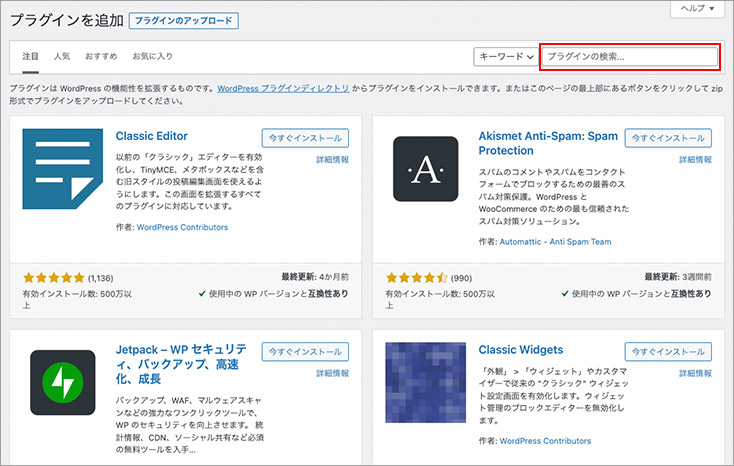Viewport: 734px width, 466px height.
Task: Click the Jetpack plugin icon
Action: coord(63,382)
